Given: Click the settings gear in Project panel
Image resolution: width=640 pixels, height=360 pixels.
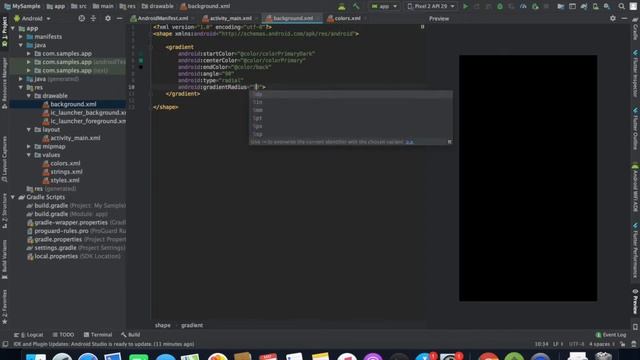Looking at the screenshot, I should click(108, 18).
